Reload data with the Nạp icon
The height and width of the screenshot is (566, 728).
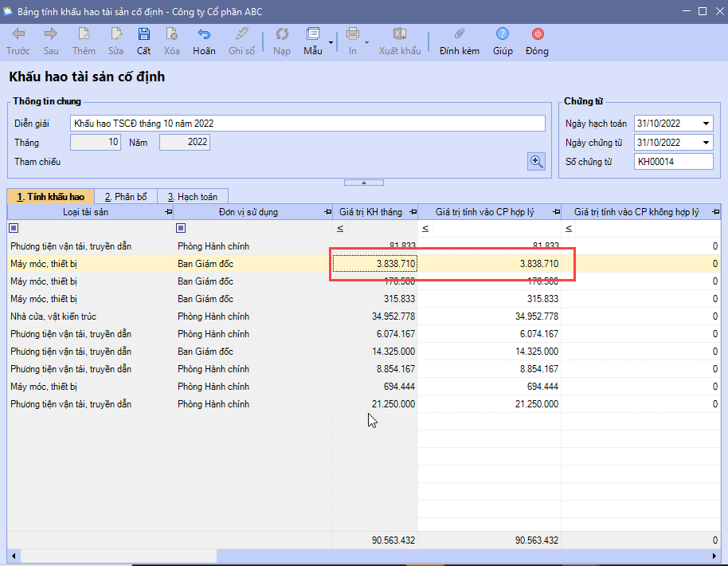(x=282, y=34)
